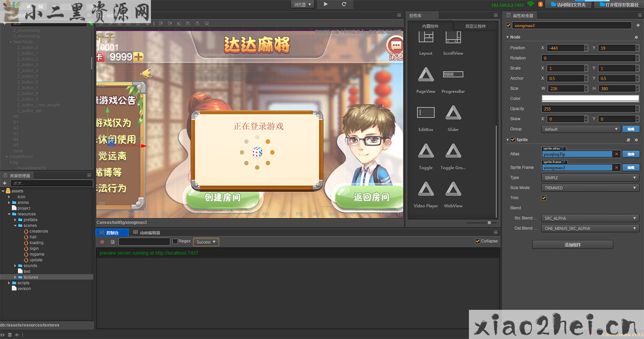Open the Dst Blend ONE_MINUS_SRC_ALPHA dropdown
This screenshot has width=644, height=339.
coord(590,228)
